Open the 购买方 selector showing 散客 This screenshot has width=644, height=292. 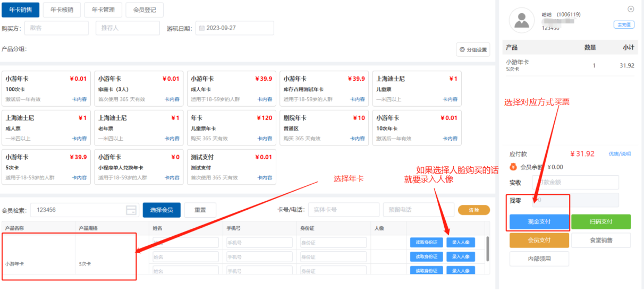point(56,28)
